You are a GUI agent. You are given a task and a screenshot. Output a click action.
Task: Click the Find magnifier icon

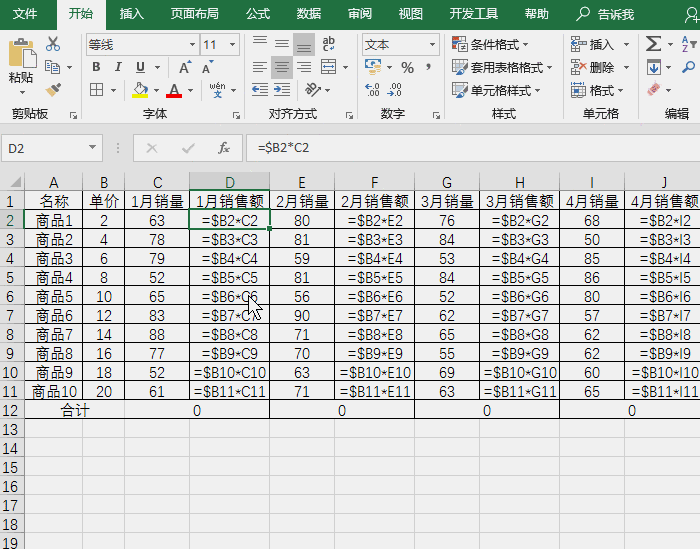click(688, 67)
